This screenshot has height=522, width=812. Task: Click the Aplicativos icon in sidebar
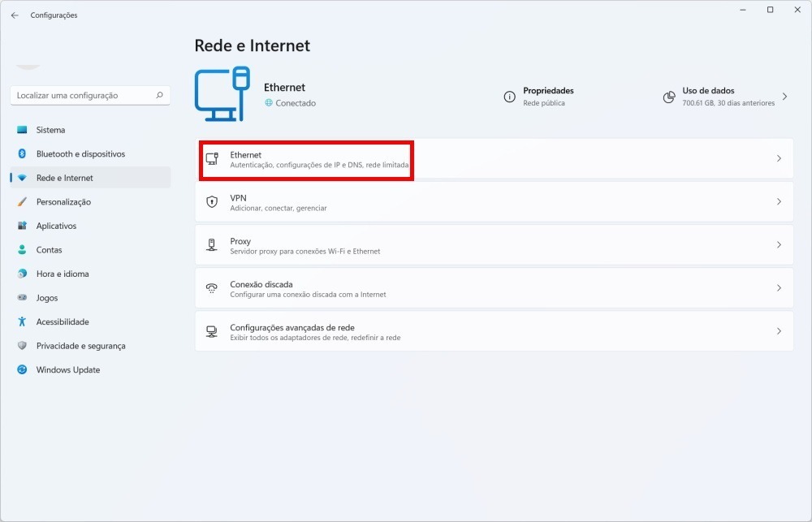click(x=22, y=226)
